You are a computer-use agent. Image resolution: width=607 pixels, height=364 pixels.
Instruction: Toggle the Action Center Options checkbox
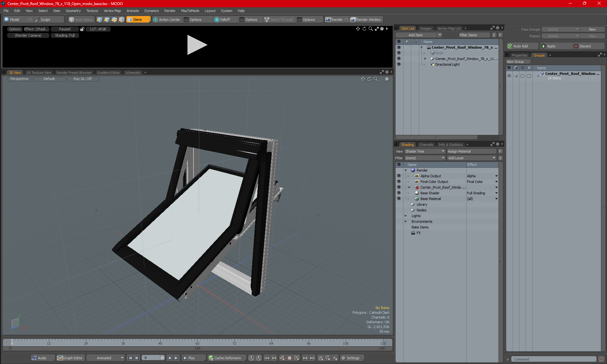pos(187,20)
